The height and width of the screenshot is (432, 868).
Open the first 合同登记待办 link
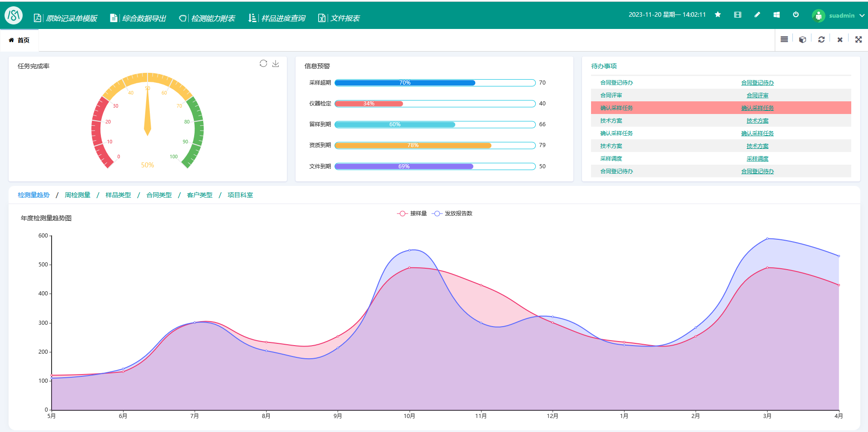coord(757,83)
